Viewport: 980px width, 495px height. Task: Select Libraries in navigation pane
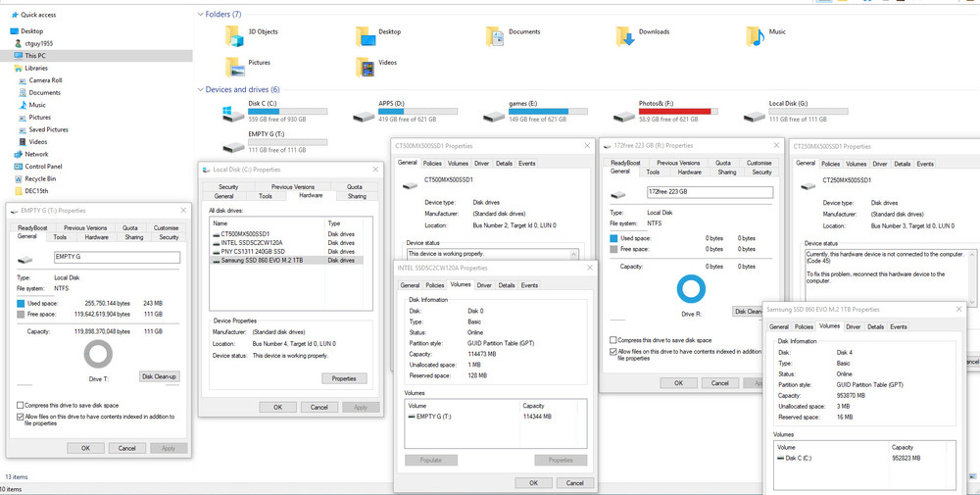(x=35, y=69)
